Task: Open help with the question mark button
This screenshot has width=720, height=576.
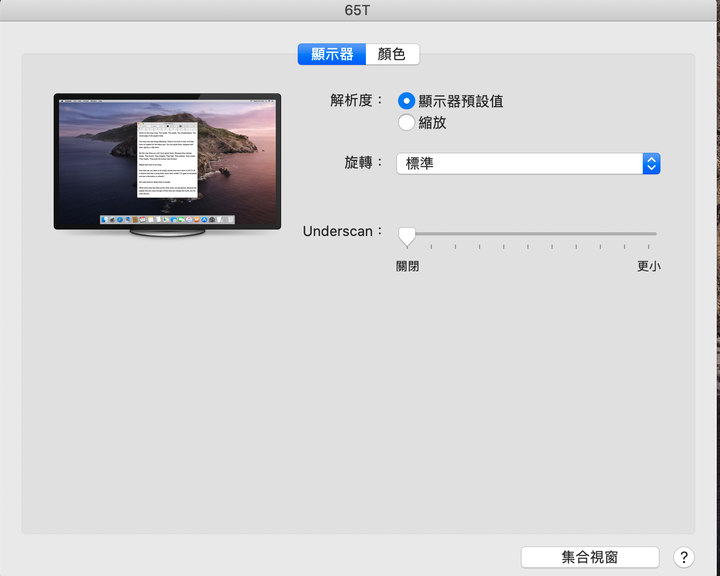Action: [684, 557]
